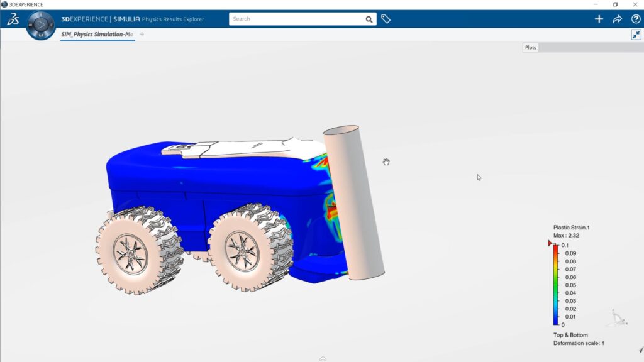Click the Help question mark icon
This screenshot has height=362, width=644.
(x=635, y=19)
